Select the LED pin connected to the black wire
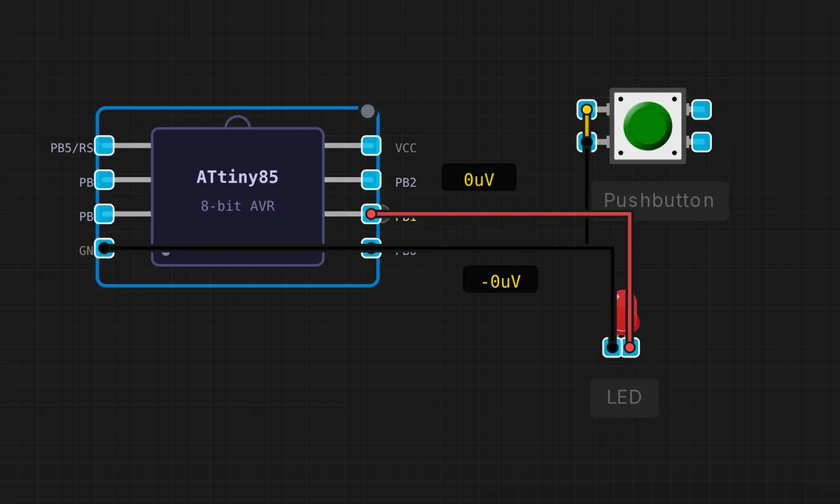 (x=612, y=346)
